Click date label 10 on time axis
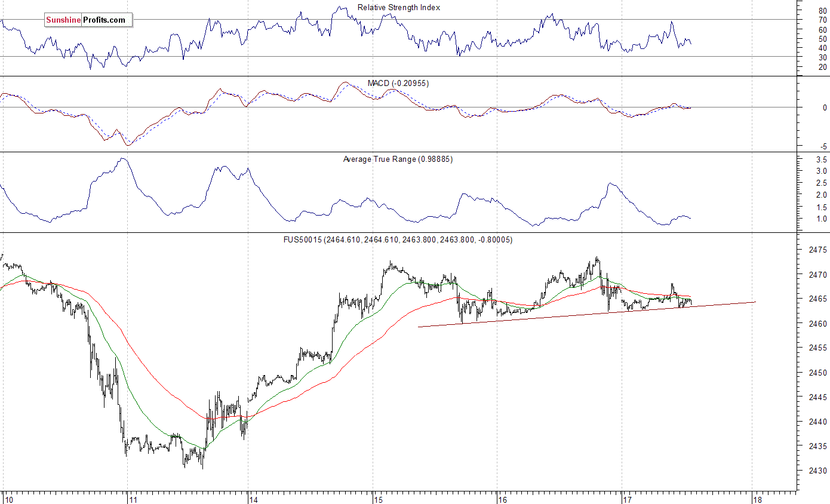This screenshot has width=830, height=504. 9,499
